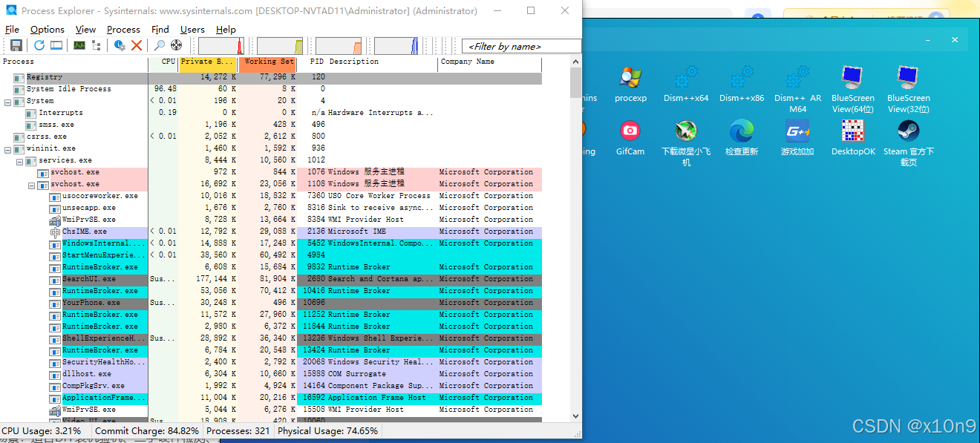Open Steam 官方下载页 launcher icon

[908, 143]
